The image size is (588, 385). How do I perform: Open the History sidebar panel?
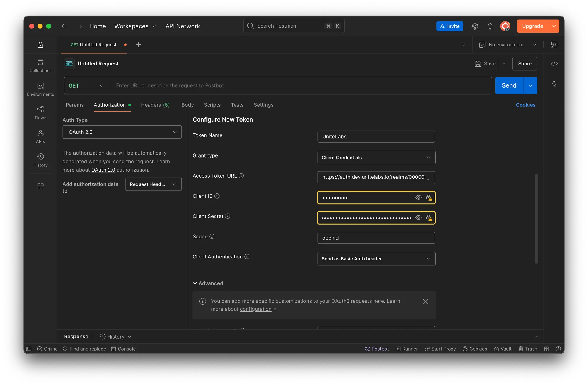click(x=40, y=160)
